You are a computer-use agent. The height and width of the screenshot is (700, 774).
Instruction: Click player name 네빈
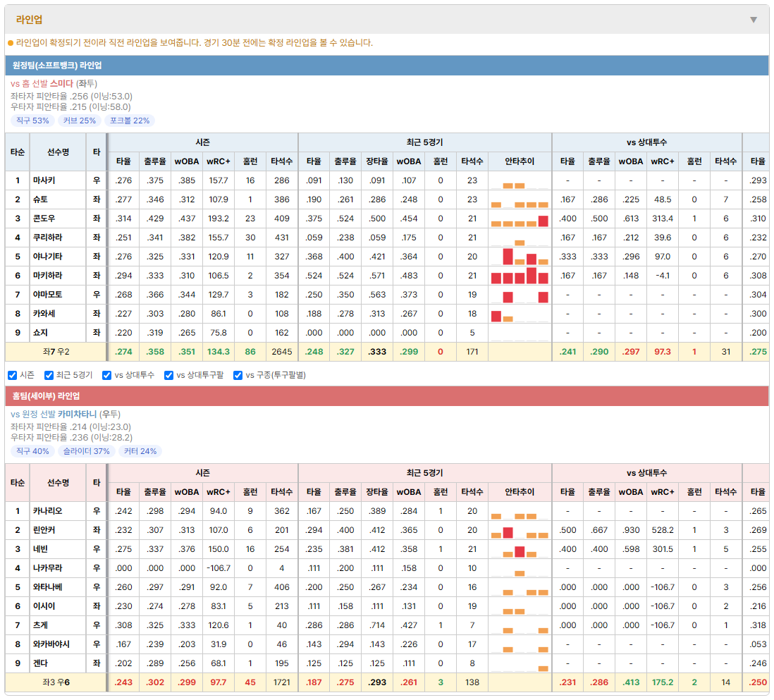pyautogui.click(x=40, y=549)
